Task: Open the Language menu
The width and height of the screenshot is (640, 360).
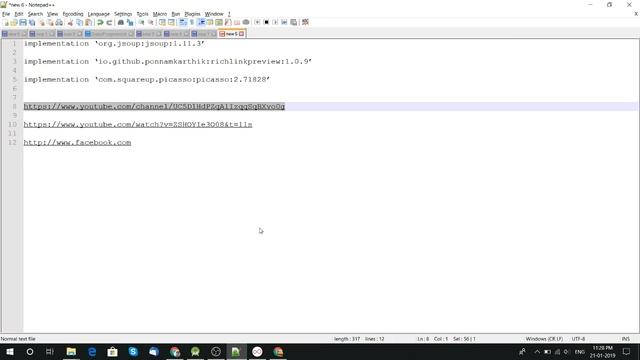Action: pos(99,14)
